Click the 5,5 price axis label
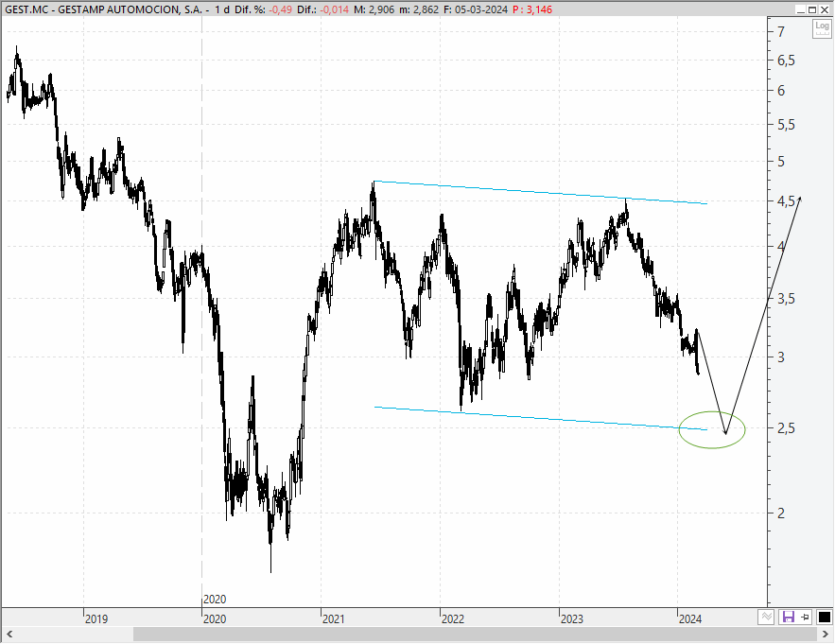Viewport: 835px width, 644px height. (787, 125)
